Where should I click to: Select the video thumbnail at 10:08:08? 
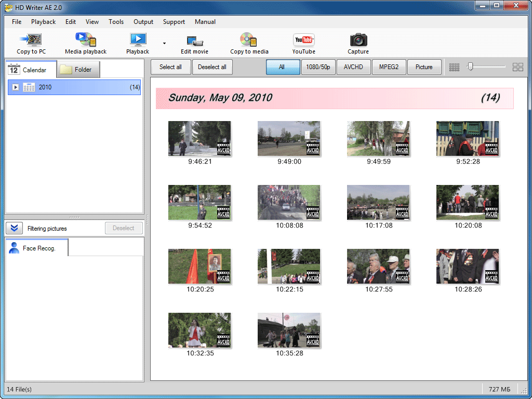point(289,202)
